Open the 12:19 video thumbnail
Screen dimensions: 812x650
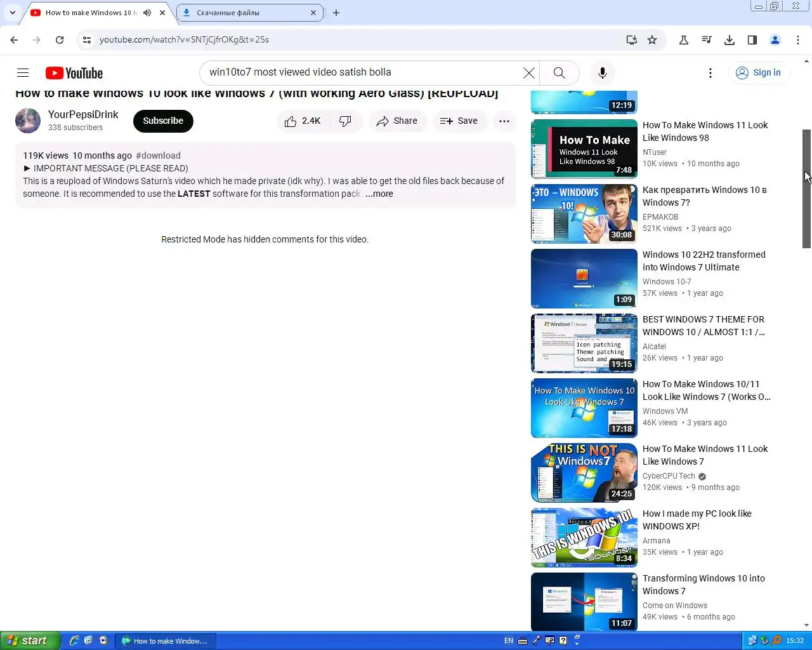coord(584,102)
